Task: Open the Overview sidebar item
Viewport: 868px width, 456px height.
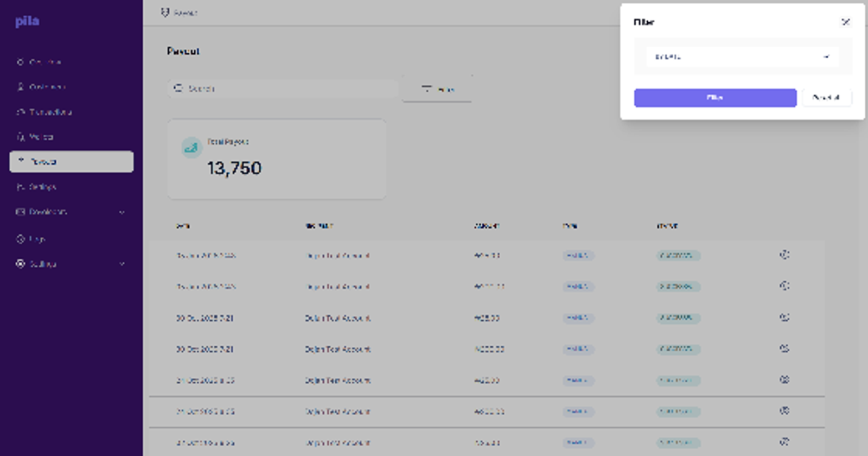Action: pos(39,62)
